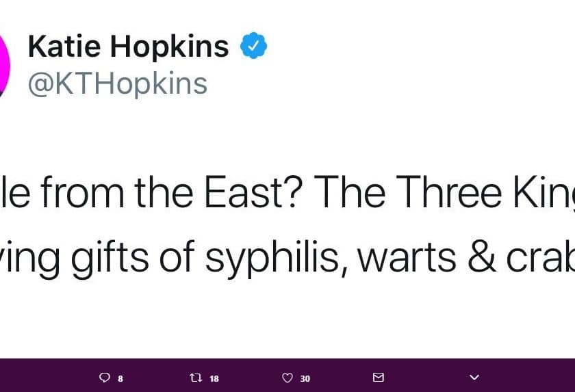Image resolution: width=575 pixels, height=392 pixels.
Task: Visit the @KTHopkins handle
Action: (118, 84)
